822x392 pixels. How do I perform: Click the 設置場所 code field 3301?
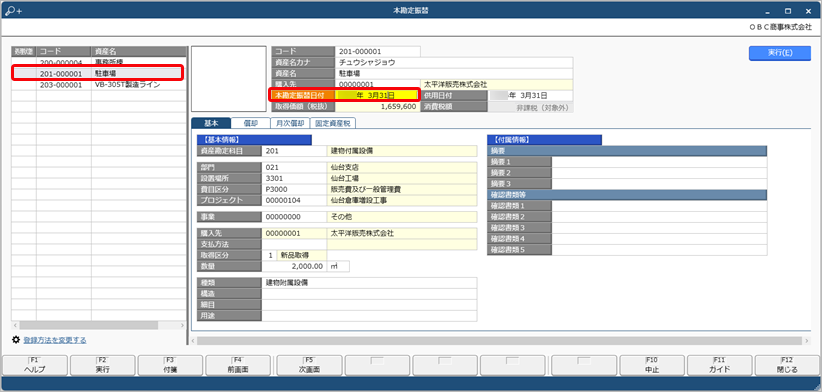tap(294, 179)
